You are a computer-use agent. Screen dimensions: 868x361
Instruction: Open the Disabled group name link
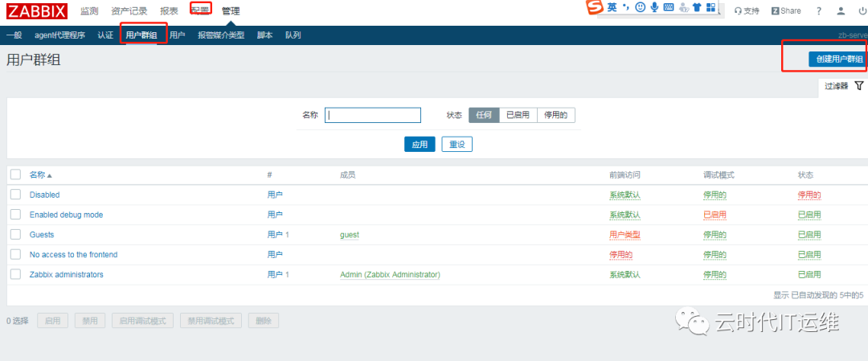point(44,195)
